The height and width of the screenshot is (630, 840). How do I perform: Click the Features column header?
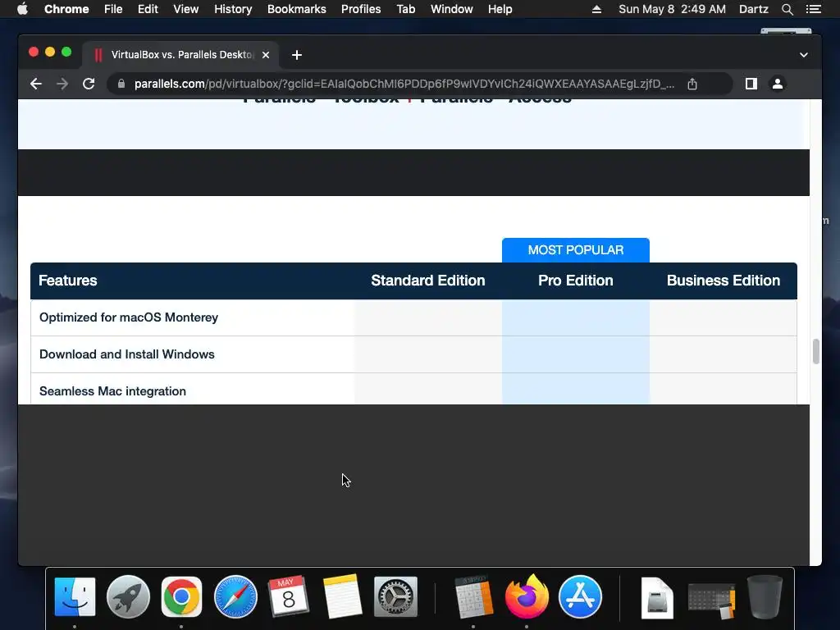(68, 281)
